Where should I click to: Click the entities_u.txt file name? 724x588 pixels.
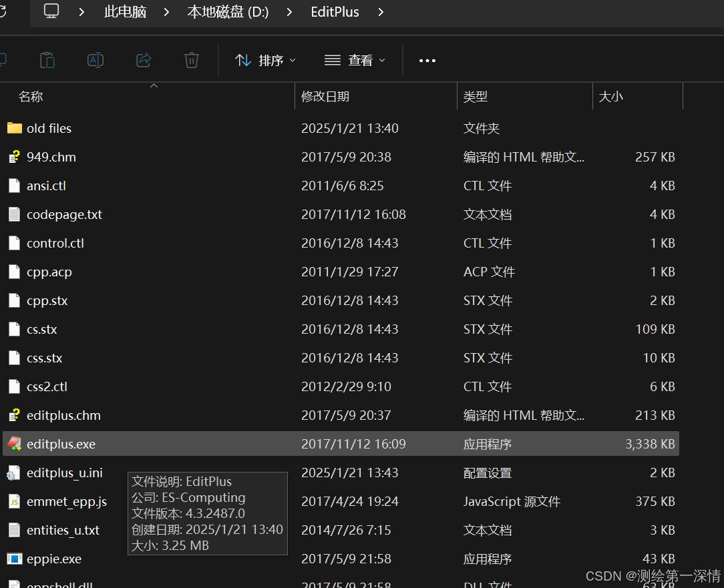(x=63, y=531)
